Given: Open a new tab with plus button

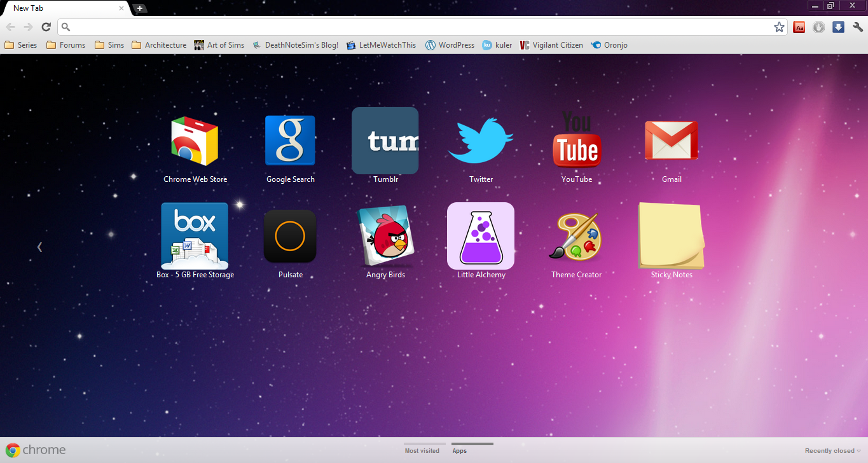Looking at the screenshot, I should pyautogui.click(x=140, y=8).
